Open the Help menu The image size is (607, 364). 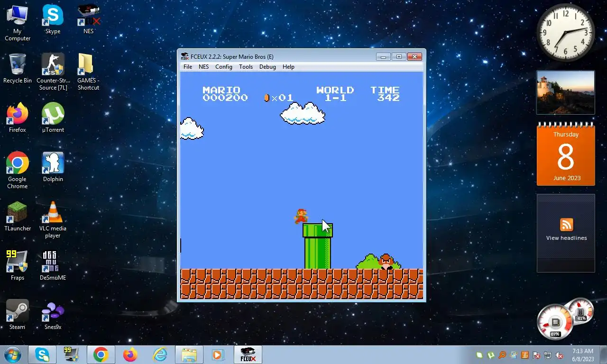pos(288,67)
